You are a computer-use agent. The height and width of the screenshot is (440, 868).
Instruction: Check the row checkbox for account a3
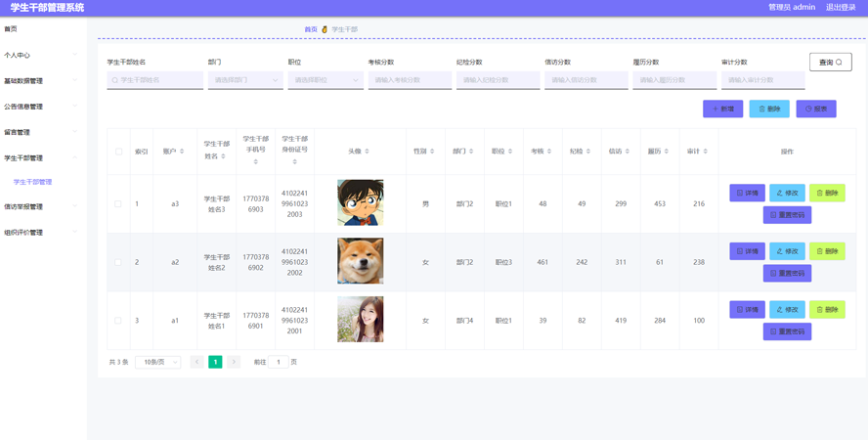(x=118, y=203)
